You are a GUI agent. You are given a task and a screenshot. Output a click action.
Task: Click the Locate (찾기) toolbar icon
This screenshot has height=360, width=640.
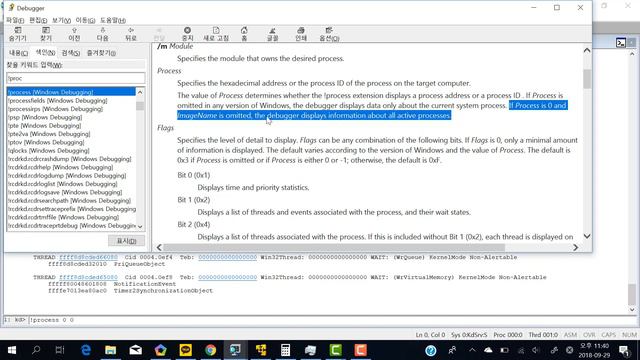(x=46, y=34)
